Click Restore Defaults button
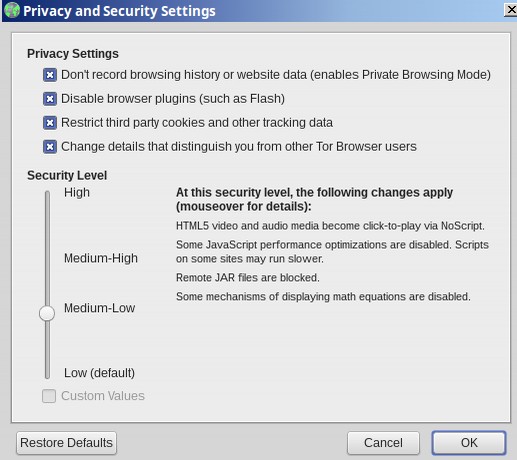The height and width of the screenshot is (460, 517). [66, 443]
